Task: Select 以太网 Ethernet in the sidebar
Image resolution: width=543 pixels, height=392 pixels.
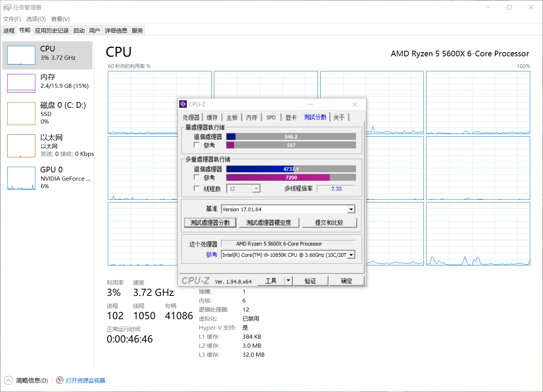Action: click(x=47, y=146)
